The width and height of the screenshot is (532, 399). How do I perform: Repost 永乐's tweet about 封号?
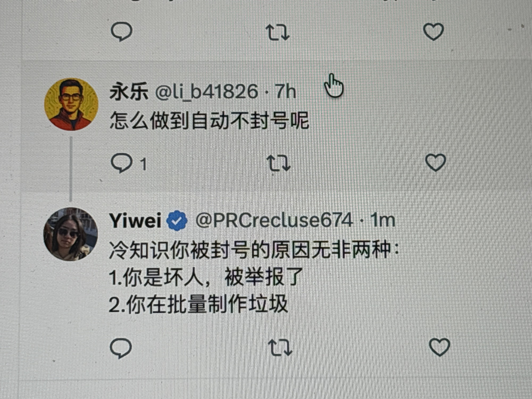pos(279,163)
